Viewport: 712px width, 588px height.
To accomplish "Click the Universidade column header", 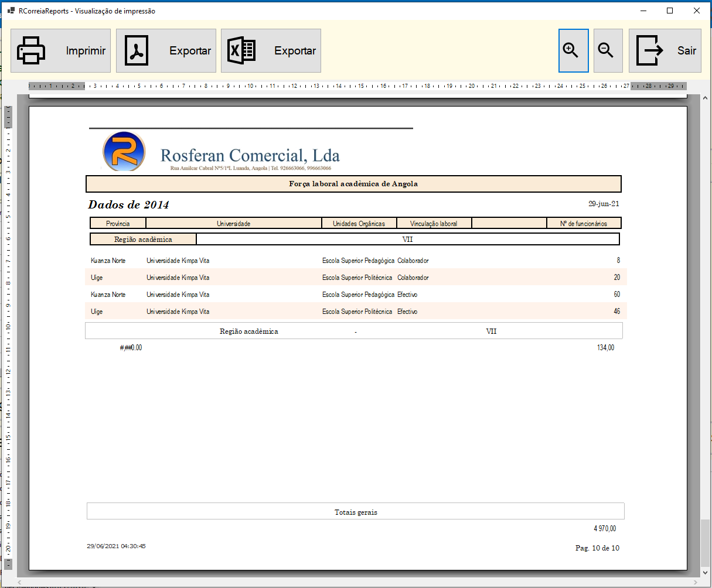I will (233, 224).
